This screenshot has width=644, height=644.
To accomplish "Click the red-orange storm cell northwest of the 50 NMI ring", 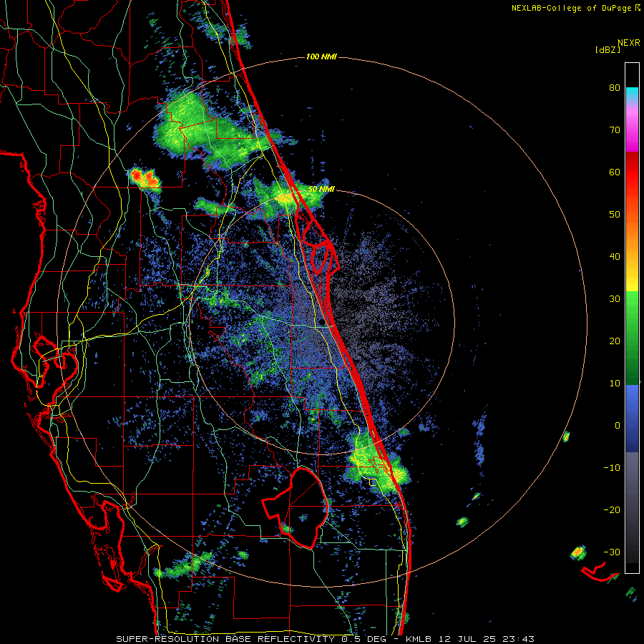I will click(144, 178).
